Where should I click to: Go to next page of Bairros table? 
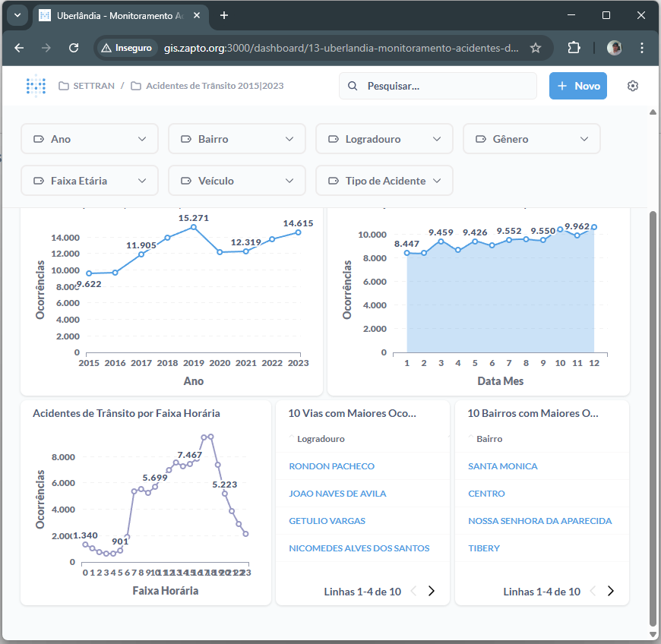[610, 591]
